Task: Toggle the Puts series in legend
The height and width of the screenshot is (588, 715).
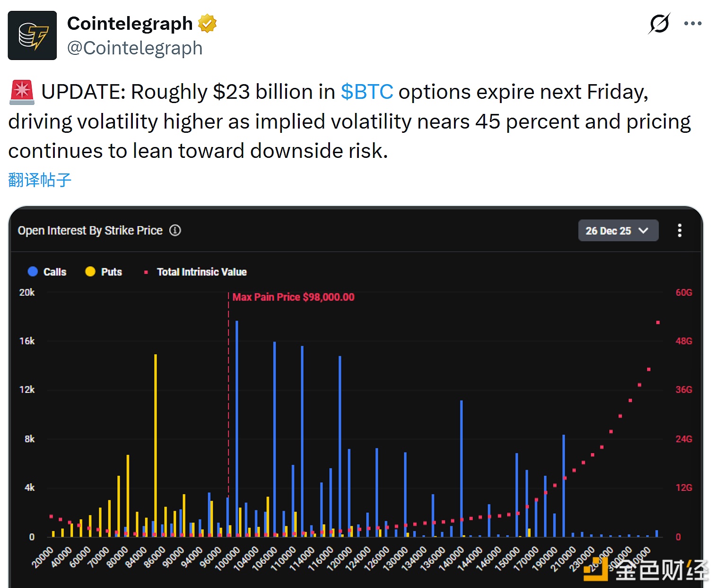Action: 104,272
